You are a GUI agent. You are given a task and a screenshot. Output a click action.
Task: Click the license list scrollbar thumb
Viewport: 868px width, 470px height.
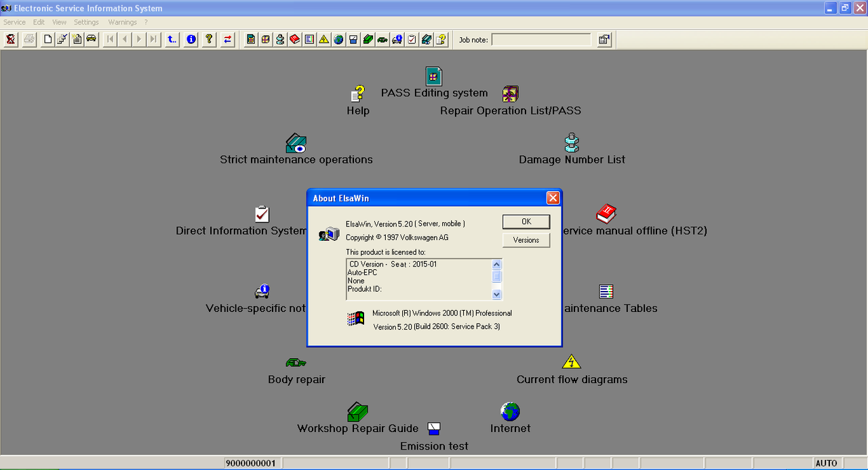pyautogui.click(x=496, y=276)
